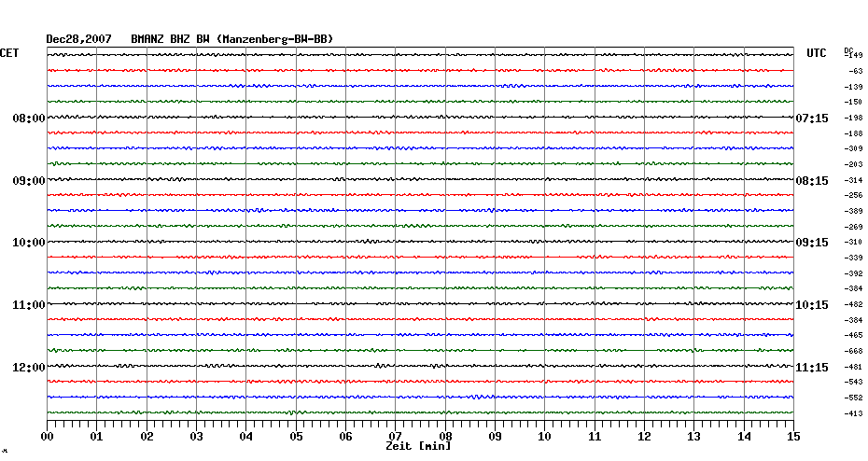Click the date label Dec28,2007
The height and width of the screenshot is (461, 868).
(x=78, y=39)
